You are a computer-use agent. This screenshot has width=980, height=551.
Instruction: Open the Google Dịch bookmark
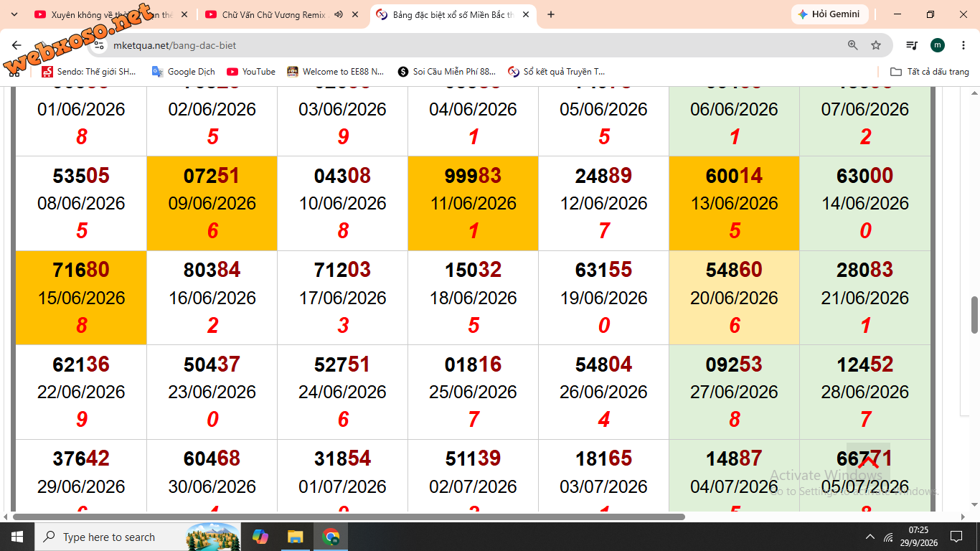point(183,72)
